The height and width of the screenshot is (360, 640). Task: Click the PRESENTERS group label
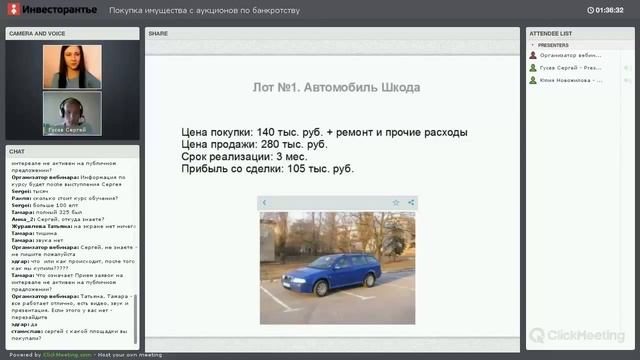click(x=553, y=45)
